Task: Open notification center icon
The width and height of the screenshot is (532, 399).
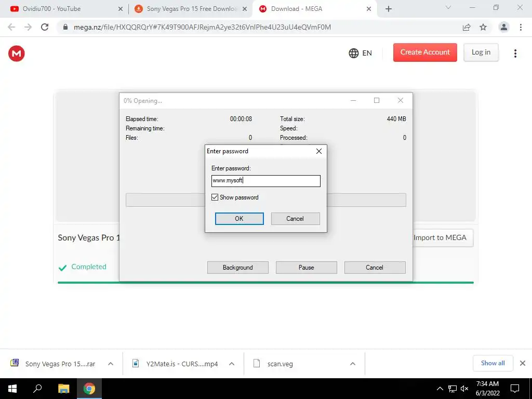Action: coord(515,389)
